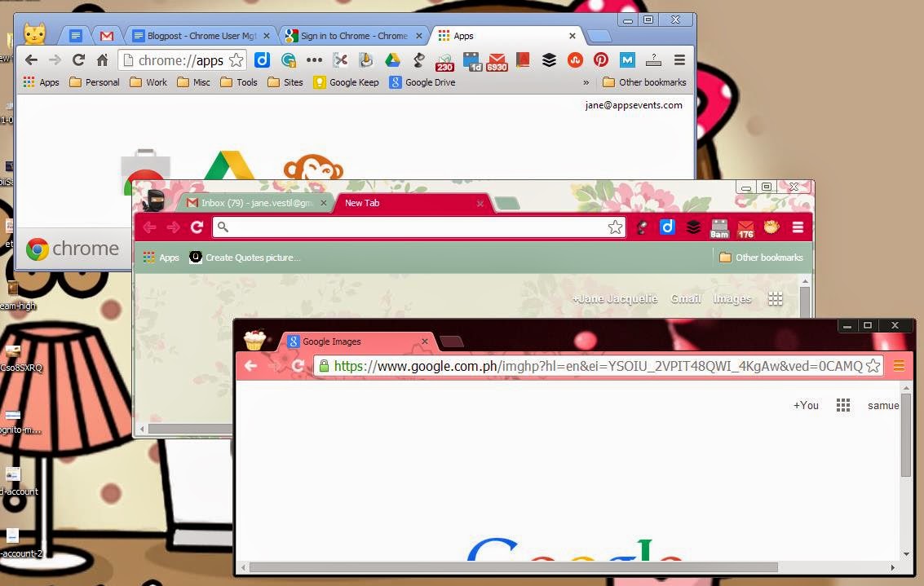This screenshot has height=586, width=924.
Task: Switch to the Sign in to Chrome tab
Action: coord(354,36)
